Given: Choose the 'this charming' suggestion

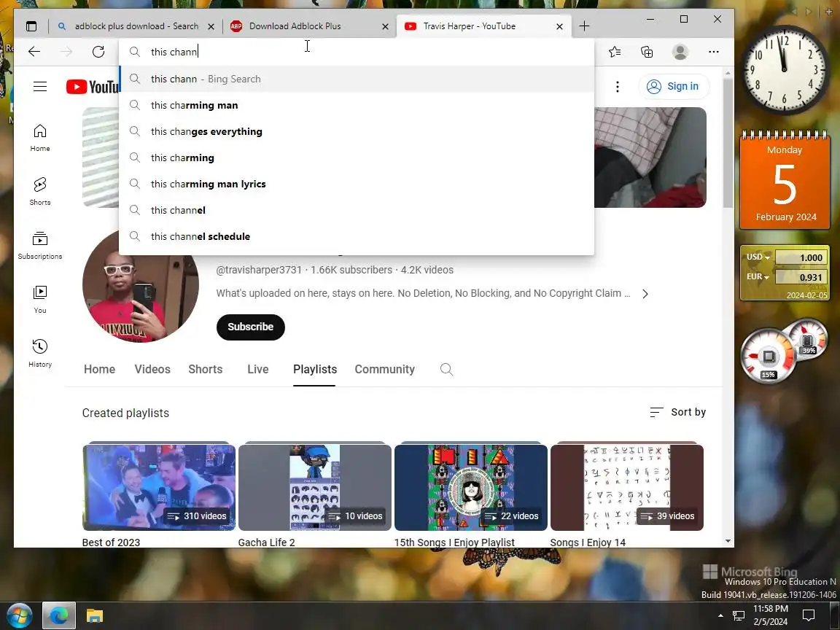Looking at the screenshot, I should point(357,157).
